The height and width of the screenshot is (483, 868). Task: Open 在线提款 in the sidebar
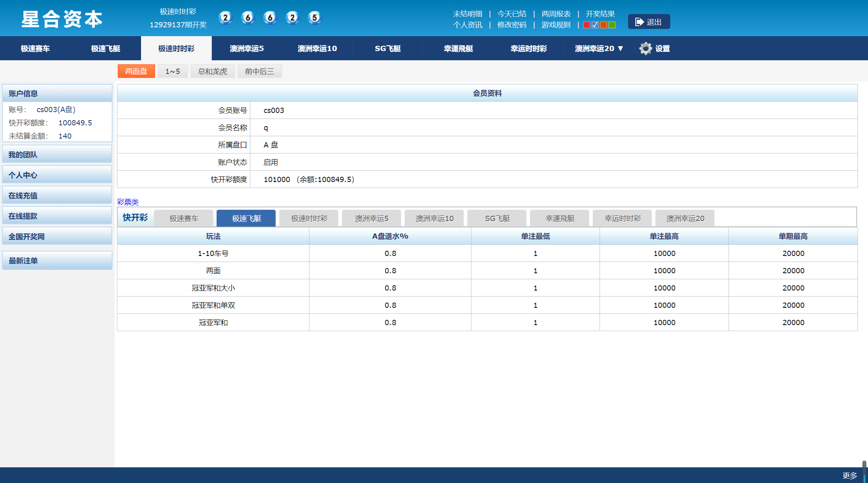[57, 216]
